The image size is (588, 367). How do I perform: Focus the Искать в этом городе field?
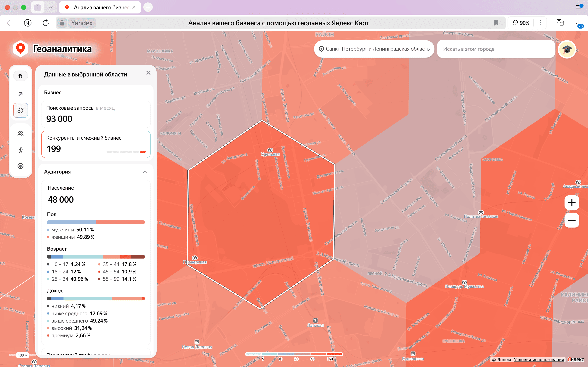[496, 49]
